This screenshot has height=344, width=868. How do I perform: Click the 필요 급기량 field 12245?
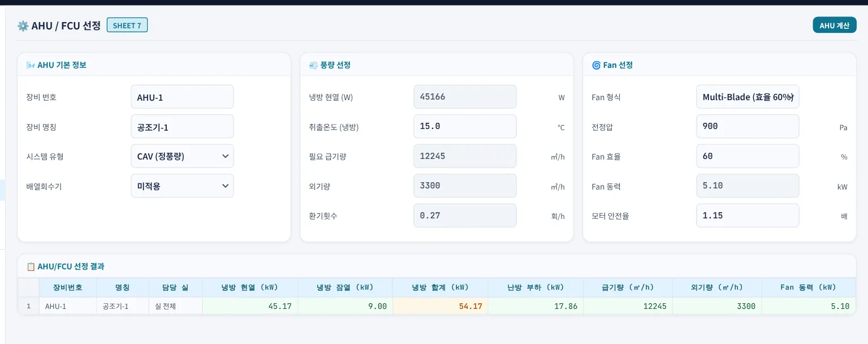click(x=465, y=156)
